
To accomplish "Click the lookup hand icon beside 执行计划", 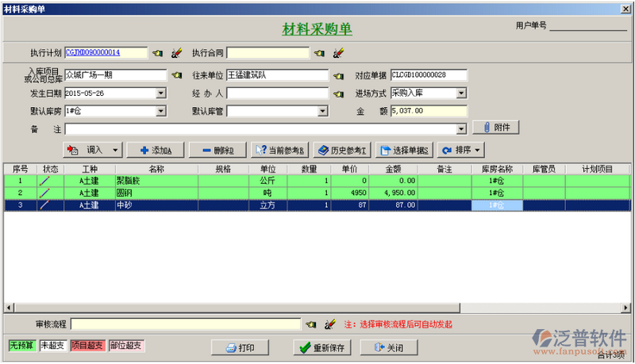I will tap(157, 53).
